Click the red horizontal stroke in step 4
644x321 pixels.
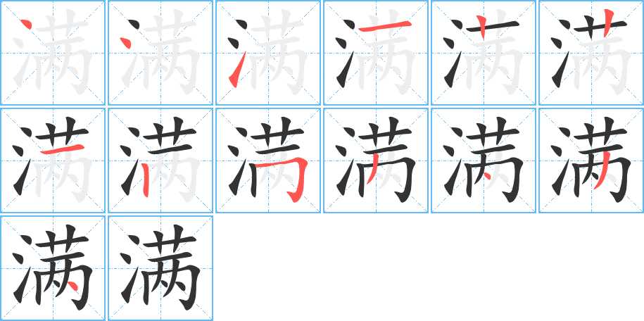[384, 27]
